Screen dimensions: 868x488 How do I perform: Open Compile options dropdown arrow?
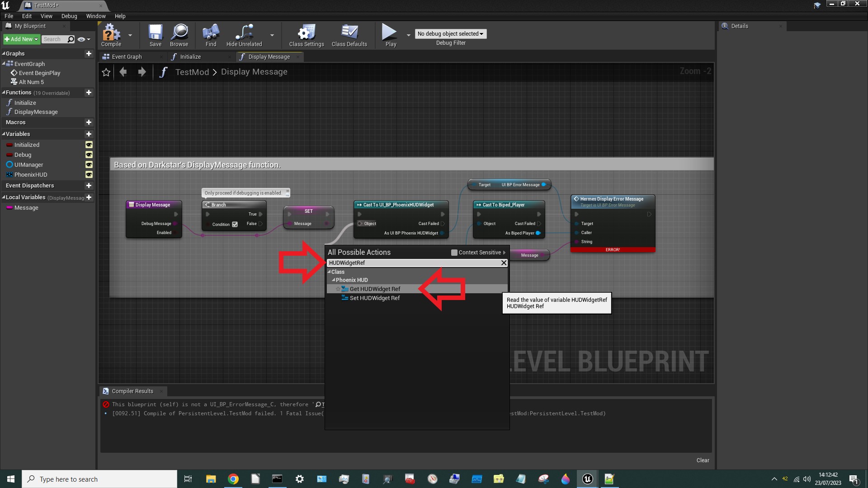[x=130, y=35]
